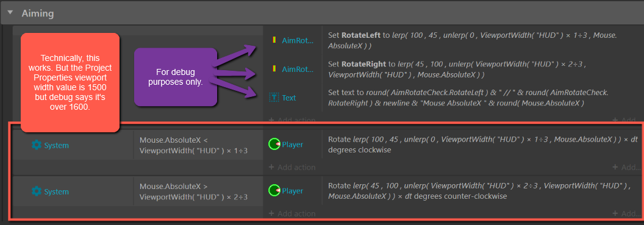Select the second Player sprite icon
This screenshot has height=225, width=644.
pos(274,191)
